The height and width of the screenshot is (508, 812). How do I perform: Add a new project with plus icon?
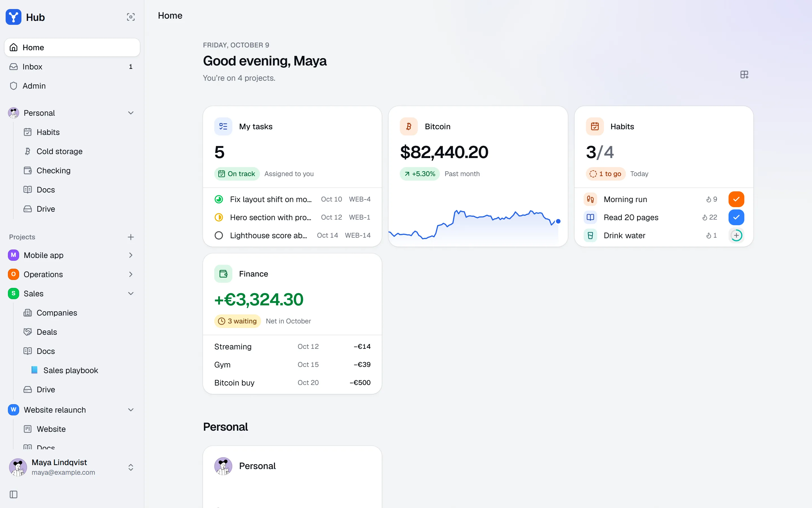pyautogui.click(x=131, y=237)
